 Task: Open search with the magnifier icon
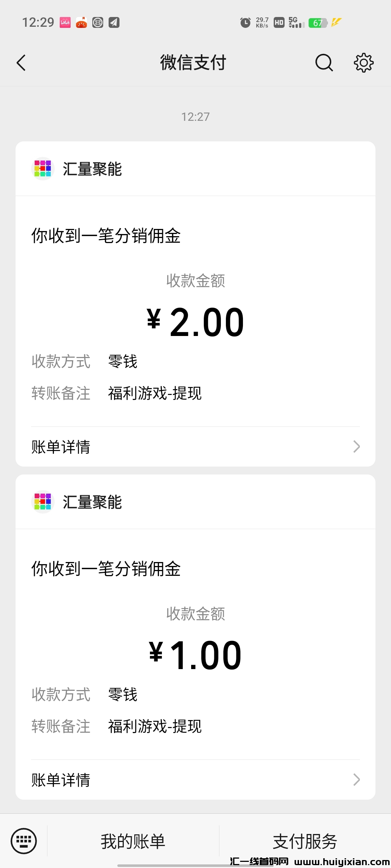(x=324, y=63)
